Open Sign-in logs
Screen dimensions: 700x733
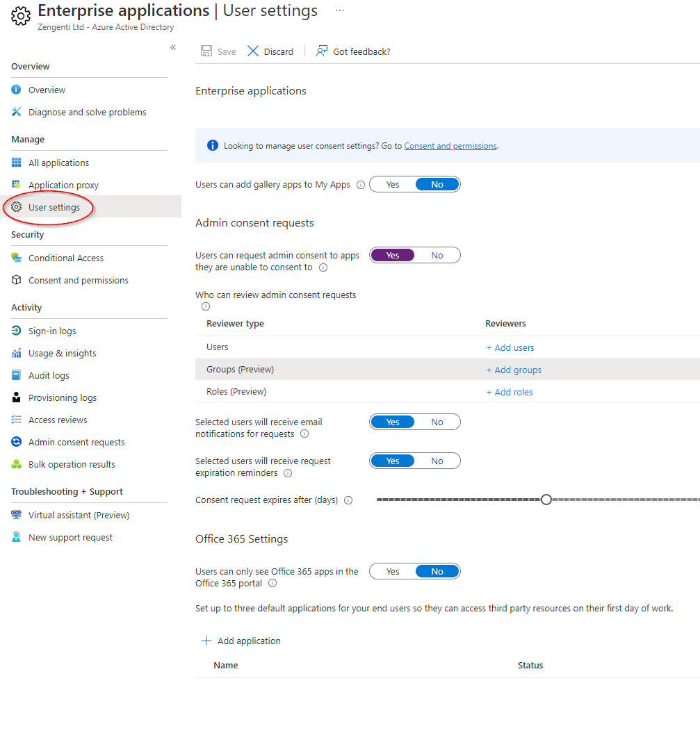(52, 331)
